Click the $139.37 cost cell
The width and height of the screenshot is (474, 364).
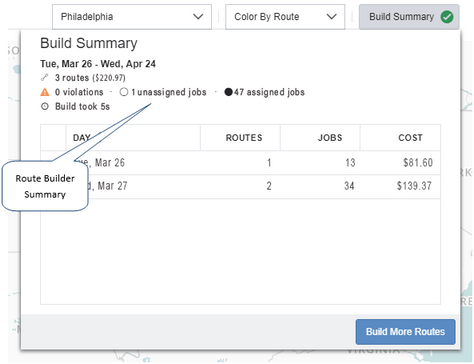(414, 186)
